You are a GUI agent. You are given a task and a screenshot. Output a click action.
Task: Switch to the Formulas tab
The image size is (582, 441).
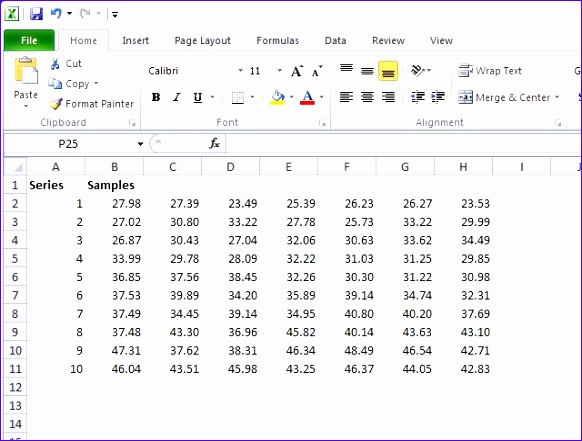pyautogui.click(x=277, y=40)
